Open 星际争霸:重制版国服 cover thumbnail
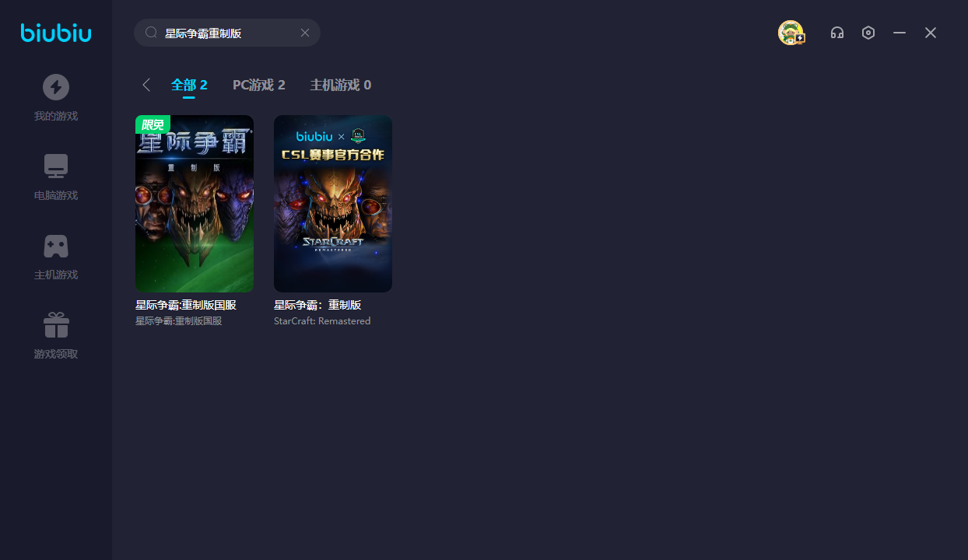The height and width of the screenshot is (560, 968). point(195,204)
